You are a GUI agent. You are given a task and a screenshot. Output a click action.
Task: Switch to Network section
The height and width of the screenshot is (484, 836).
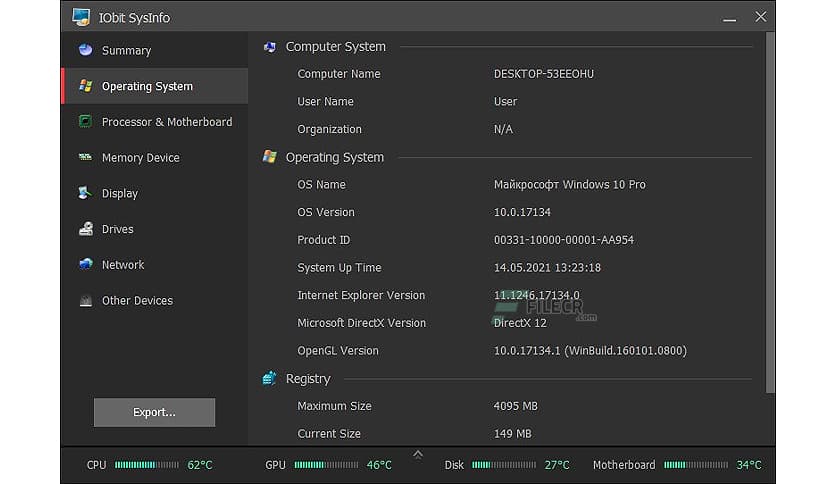[123, 265]
